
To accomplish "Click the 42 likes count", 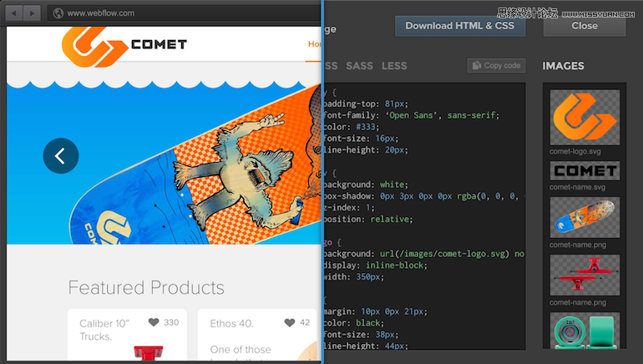I will [x=305, y=322].
